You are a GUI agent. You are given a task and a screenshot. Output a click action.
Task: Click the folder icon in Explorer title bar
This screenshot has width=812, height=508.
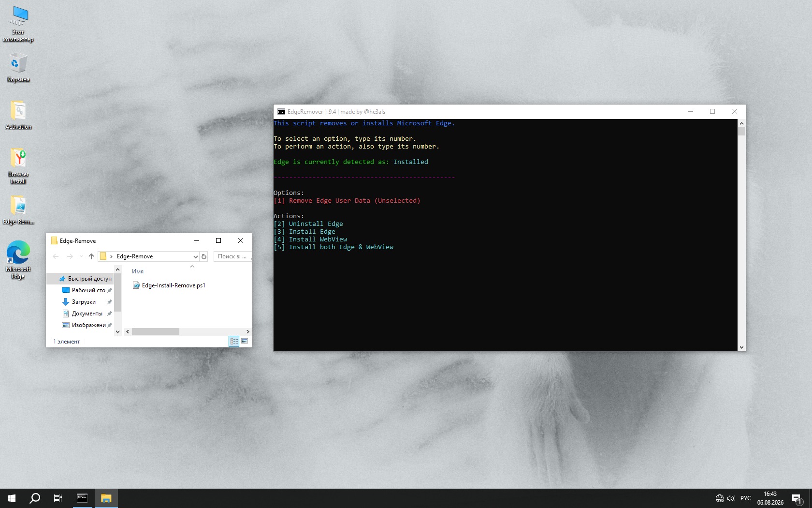(54, 241)
